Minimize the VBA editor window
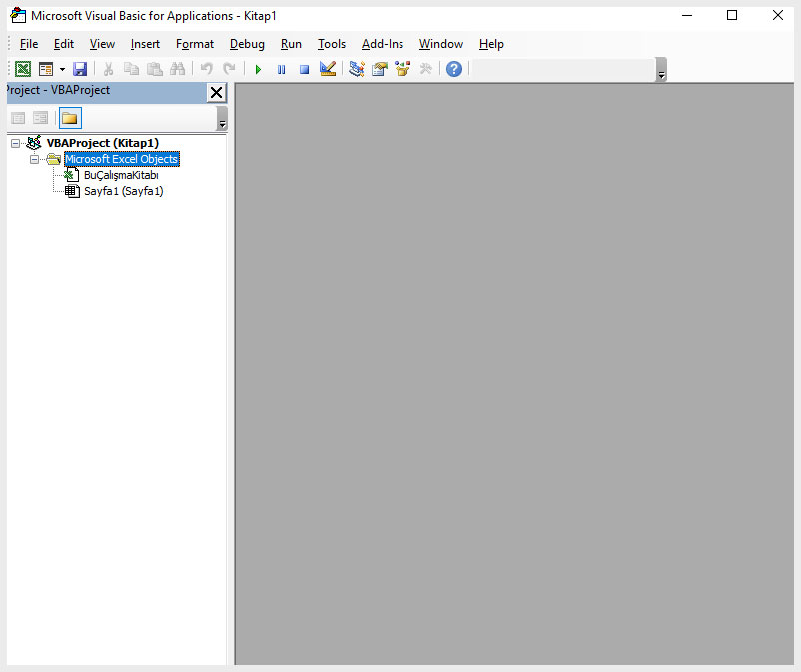This screenshot has width=801, height=672. (687, 15)
